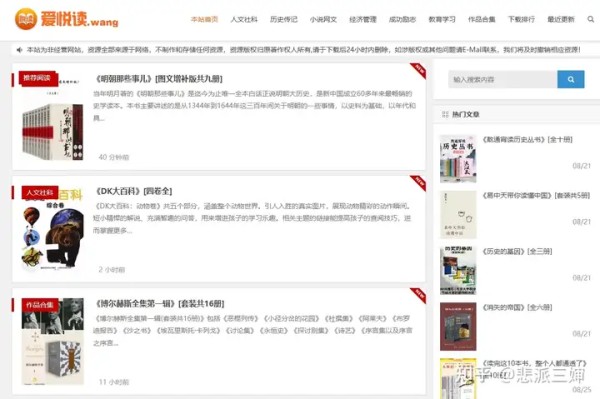The image size is (600, 399).
Task: Open the 人文社科 menu item
Action: click(x=244, y=19)
